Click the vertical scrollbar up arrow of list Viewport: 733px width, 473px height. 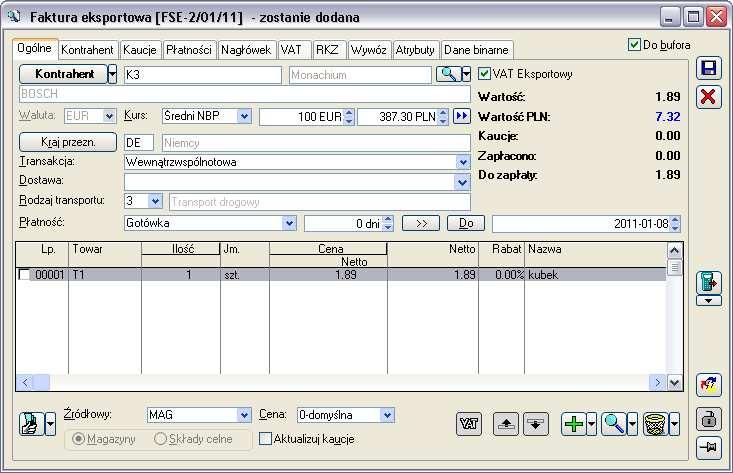[x=674, y=251]
